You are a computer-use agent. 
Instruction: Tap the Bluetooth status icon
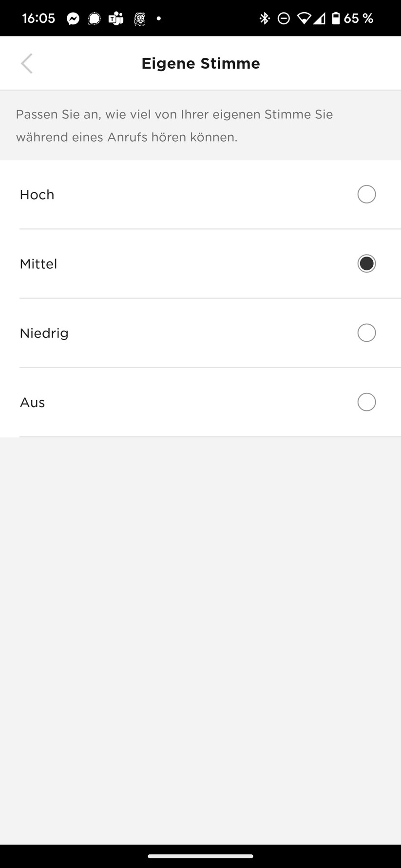click(x=265, y=18)
